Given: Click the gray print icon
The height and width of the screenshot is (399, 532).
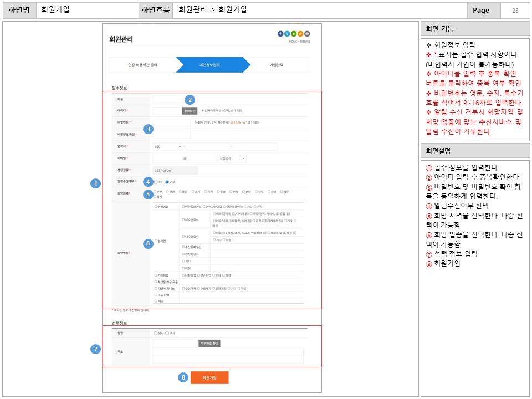Looking at the screenshot, I should (307, 33).
